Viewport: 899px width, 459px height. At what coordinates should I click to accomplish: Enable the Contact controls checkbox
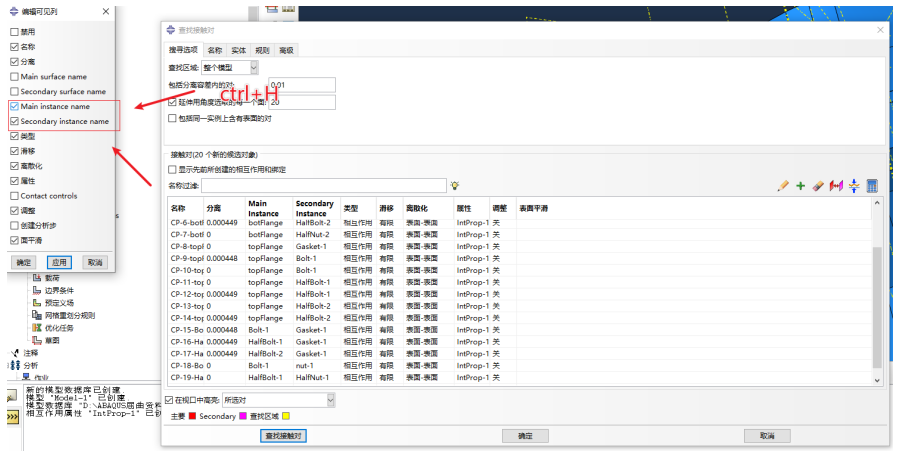pos(14,196)
